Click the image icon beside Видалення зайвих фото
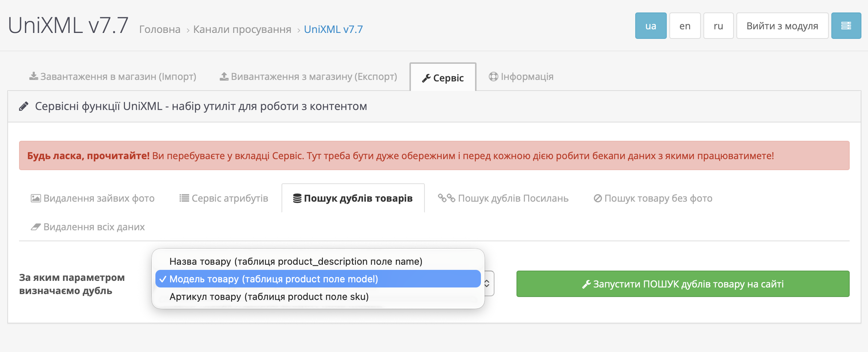 (36, 198)
